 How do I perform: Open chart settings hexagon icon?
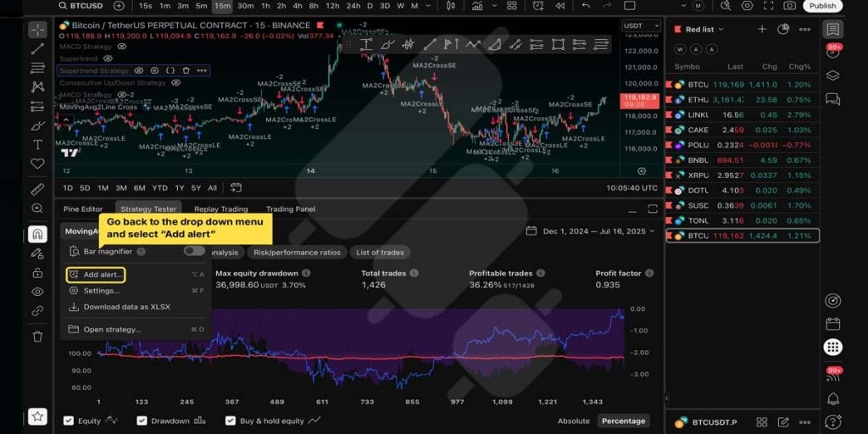click(748, 6)
